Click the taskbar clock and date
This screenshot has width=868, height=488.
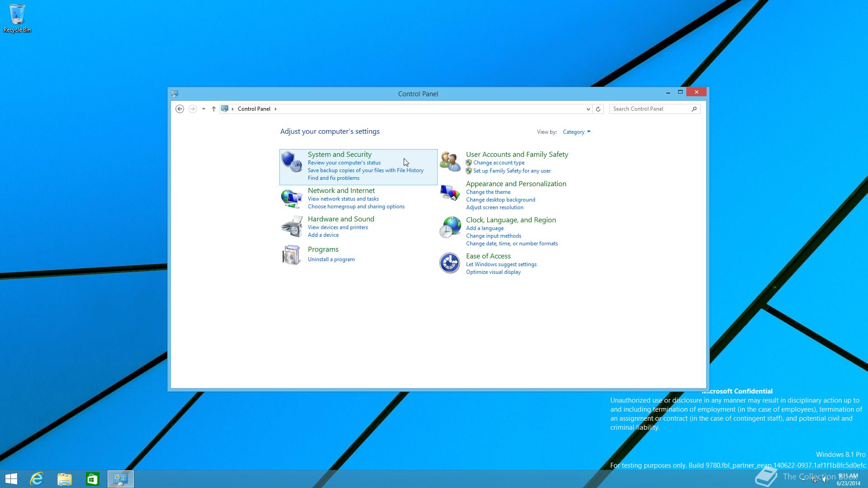(848, 479)
